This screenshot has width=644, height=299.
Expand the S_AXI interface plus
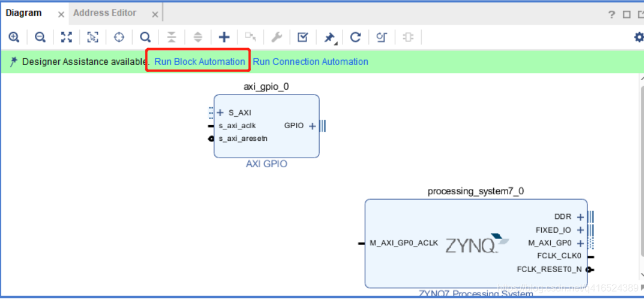220,113
